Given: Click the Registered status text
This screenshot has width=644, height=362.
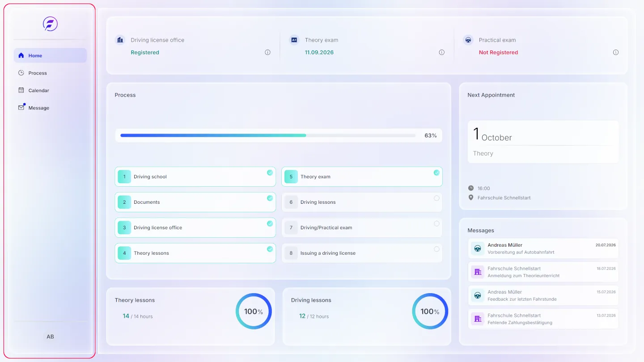Looking at the screenshot, I should pyautogui.click(x=145, y=52).
